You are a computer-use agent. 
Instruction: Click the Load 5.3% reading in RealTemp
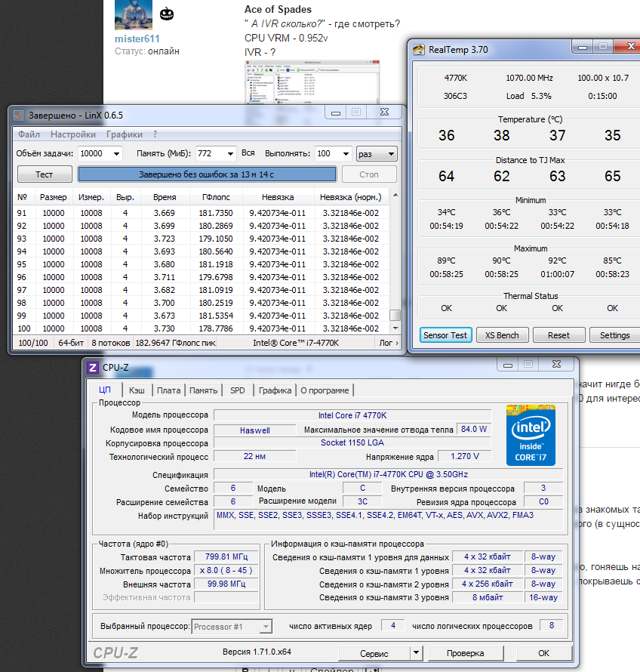(x=528, y=96)
